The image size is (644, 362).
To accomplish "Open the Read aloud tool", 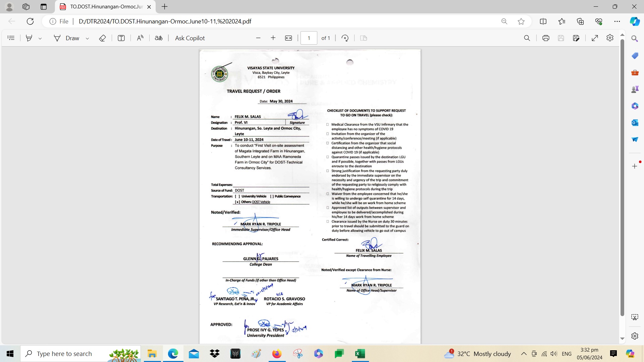I will [x=140, y=38].
